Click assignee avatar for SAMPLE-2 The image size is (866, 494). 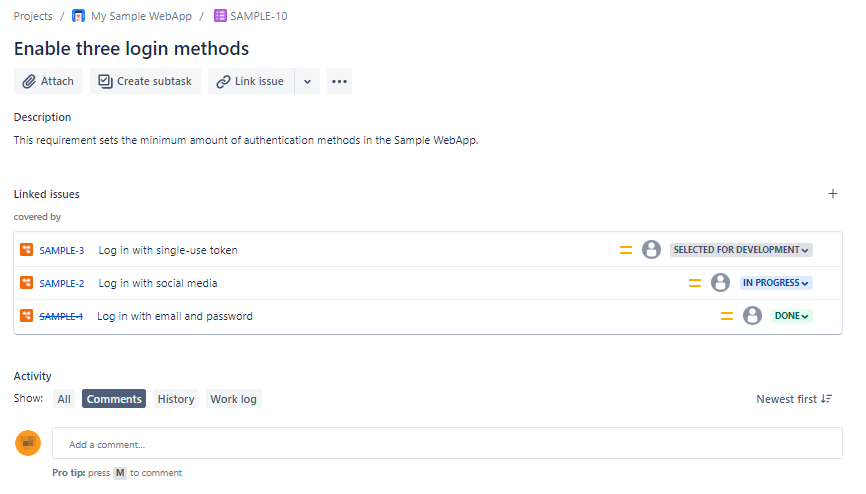[720, 283]
